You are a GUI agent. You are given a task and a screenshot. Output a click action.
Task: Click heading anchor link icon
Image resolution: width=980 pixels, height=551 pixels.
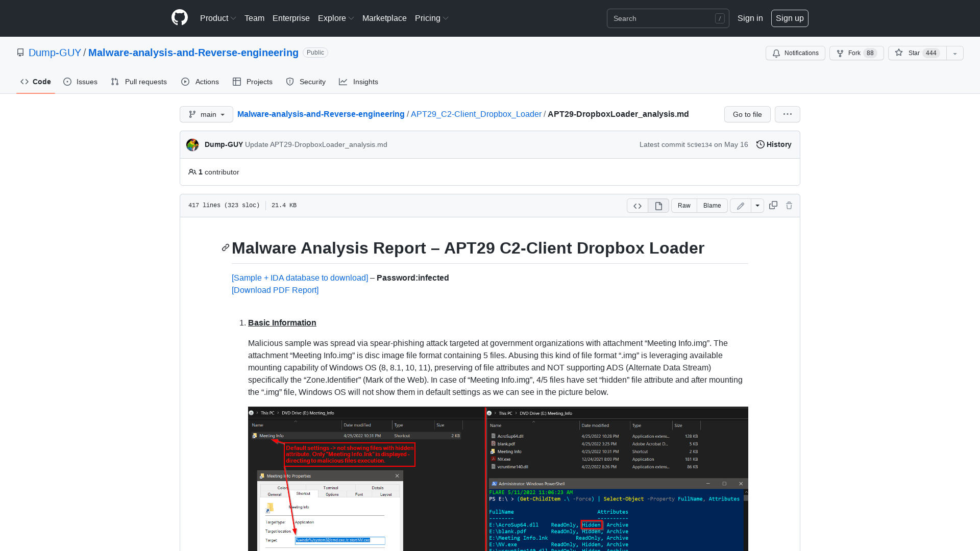(x=226, y=247)
